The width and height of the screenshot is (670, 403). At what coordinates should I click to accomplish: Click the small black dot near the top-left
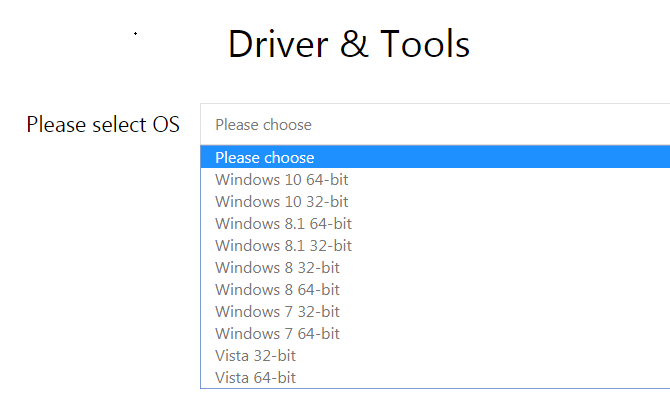(135, 34)
